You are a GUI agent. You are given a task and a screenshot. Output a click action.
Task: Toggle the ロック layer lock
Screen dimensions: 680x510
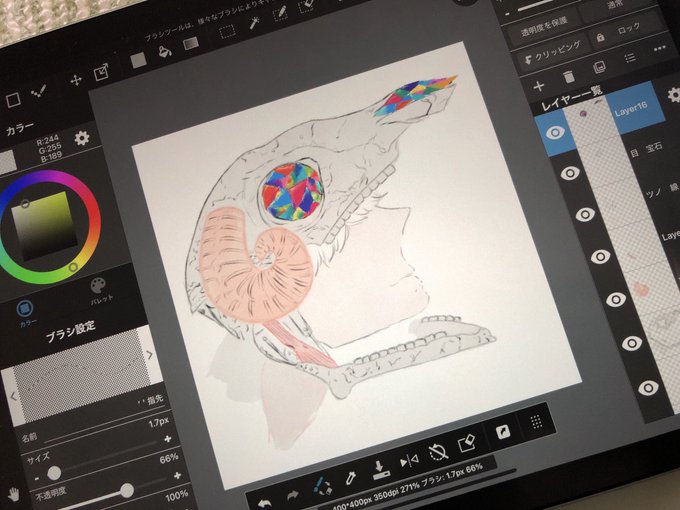tap(623, 33)
